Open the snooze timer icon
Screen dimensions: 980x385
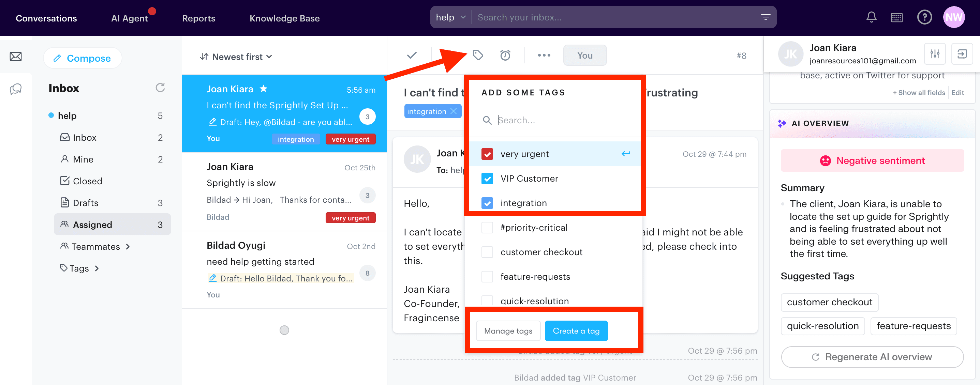tap(505, 55)
